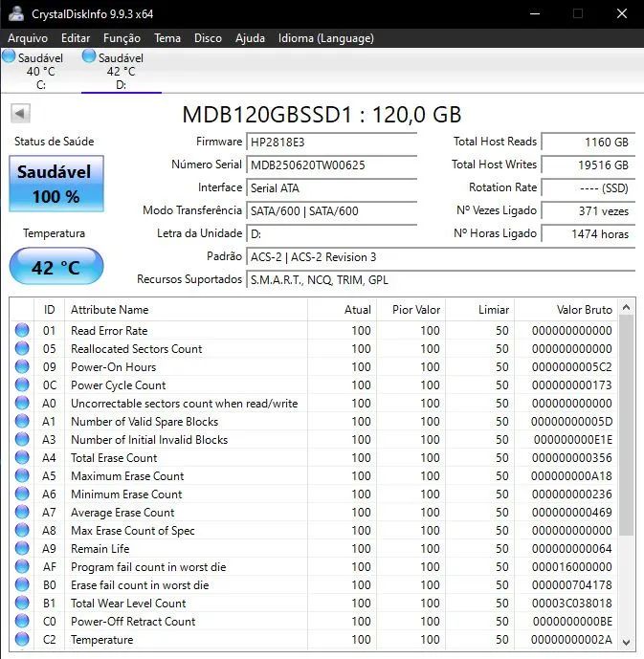Click raw value 0000000005C2 of Power-On Hours
Viewport: 644px width, 659px height.
[x=571, y=367]
